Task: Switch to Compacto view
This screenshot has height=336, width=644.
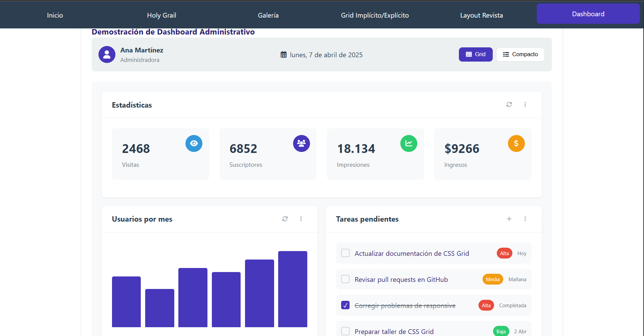Action: coord(520,54)
